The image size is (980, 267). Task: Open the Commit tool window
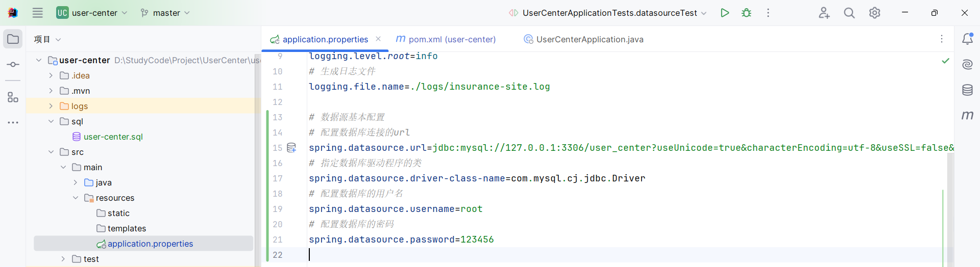point(13,65)
